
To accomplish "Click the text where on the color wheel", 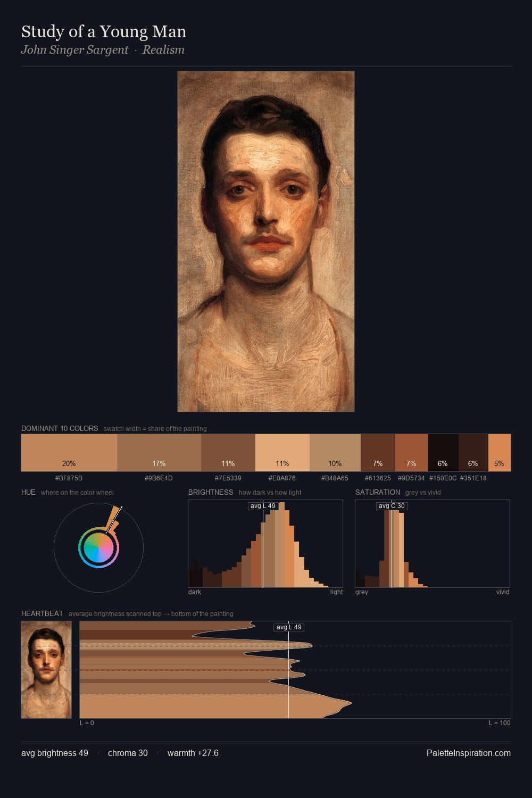I will (x=77, y=493).
